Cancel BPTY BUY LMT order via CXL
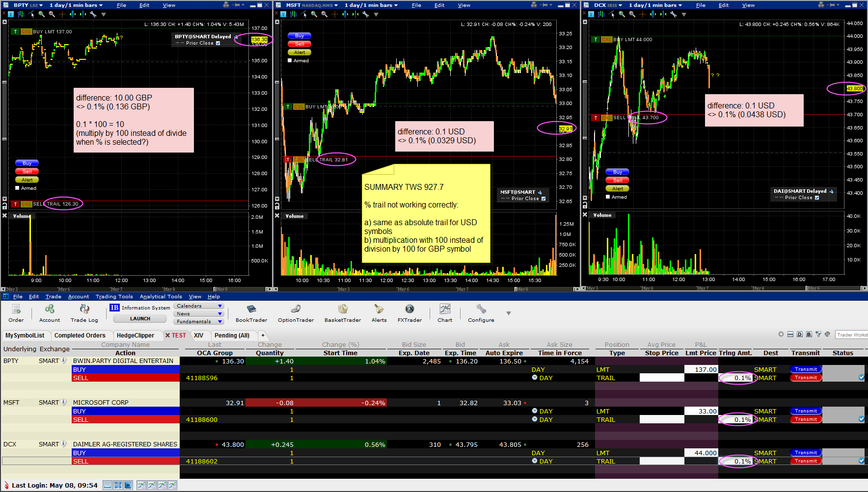Screen dimensions: 868x492 (27, 32)
